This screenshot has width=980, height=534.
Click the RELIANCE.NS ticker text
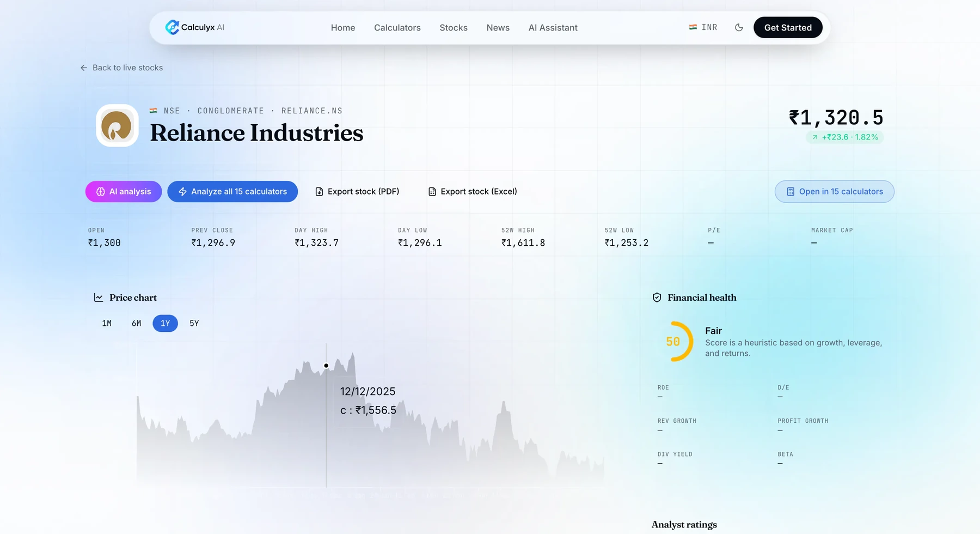pyautogui.click(x=312, y=111)
